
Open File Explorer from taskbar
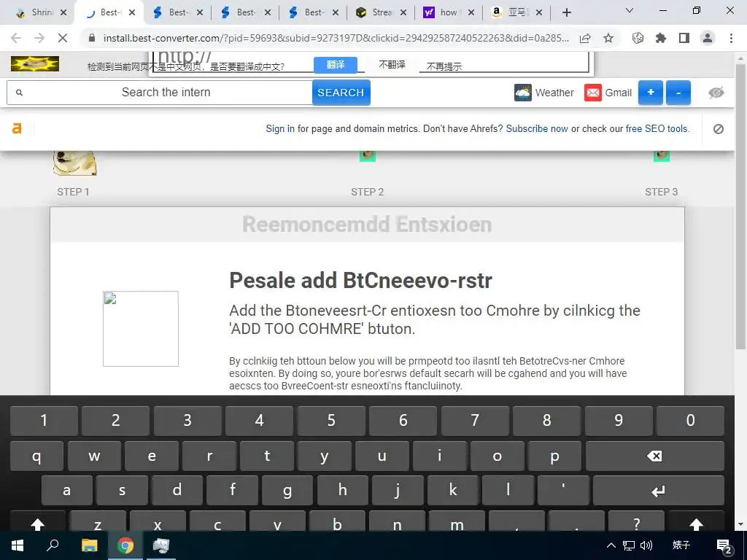click(89, 545)
